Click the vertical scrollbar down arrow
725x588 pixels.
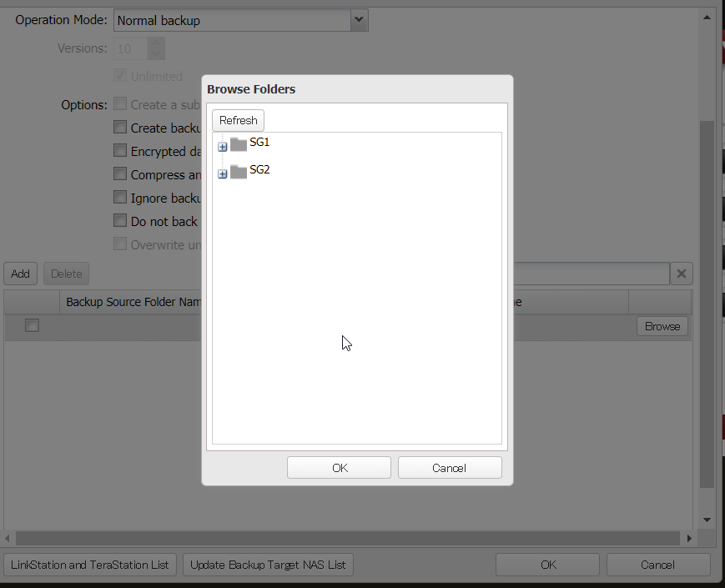[707, 520]
